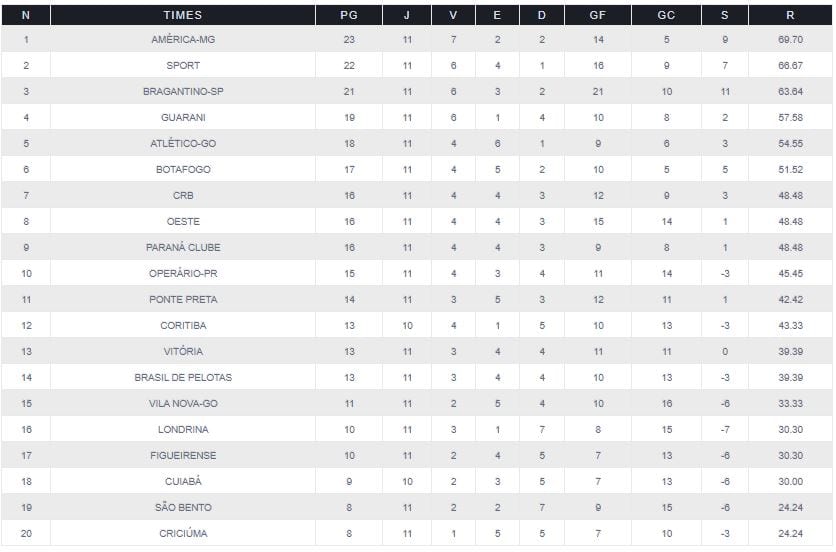Screen dimensions: 836x552
Task: Click the J games column header
Action: 406,15
